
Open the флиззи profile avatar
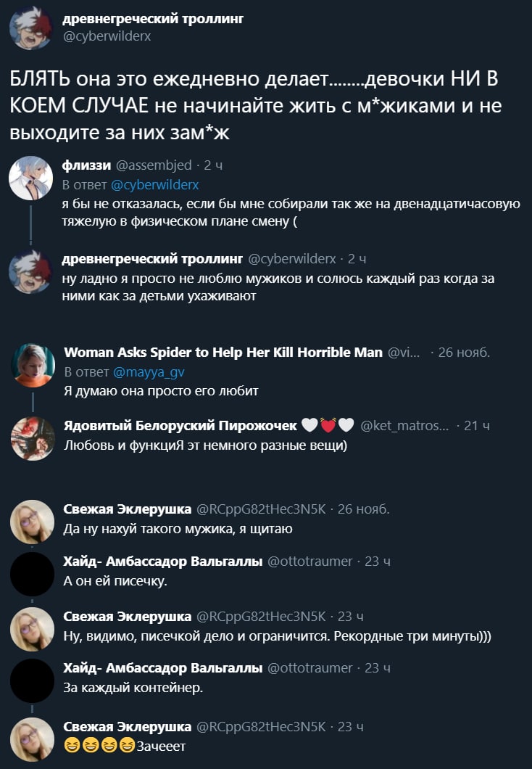point(31,178)
